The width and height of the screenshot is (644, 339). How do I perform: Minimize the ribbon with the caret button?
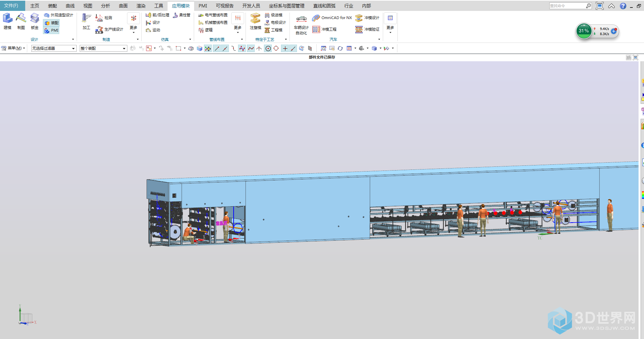(612, 6)
